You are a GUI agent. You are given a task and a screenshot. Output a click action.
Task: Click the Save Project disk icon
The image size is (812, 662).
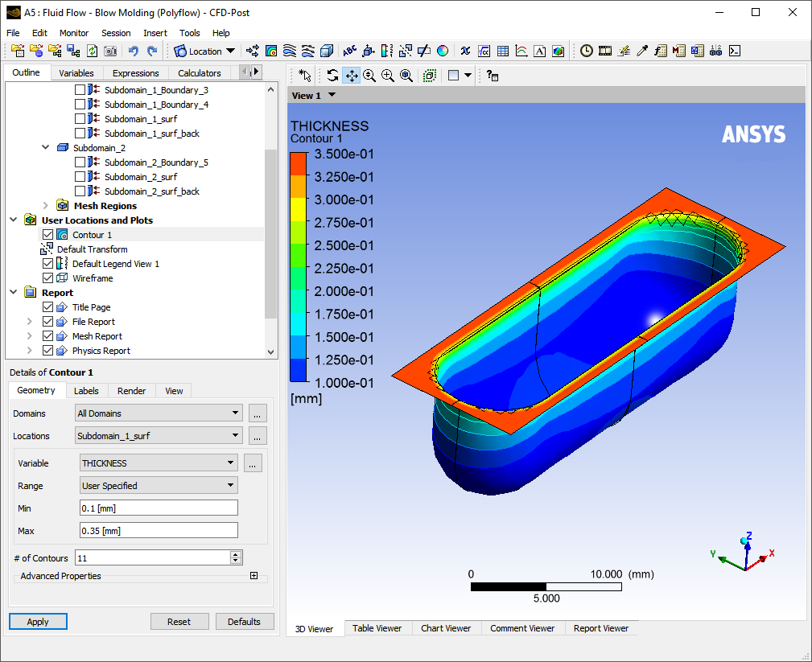pyautogui.click(x=73, y=51)
